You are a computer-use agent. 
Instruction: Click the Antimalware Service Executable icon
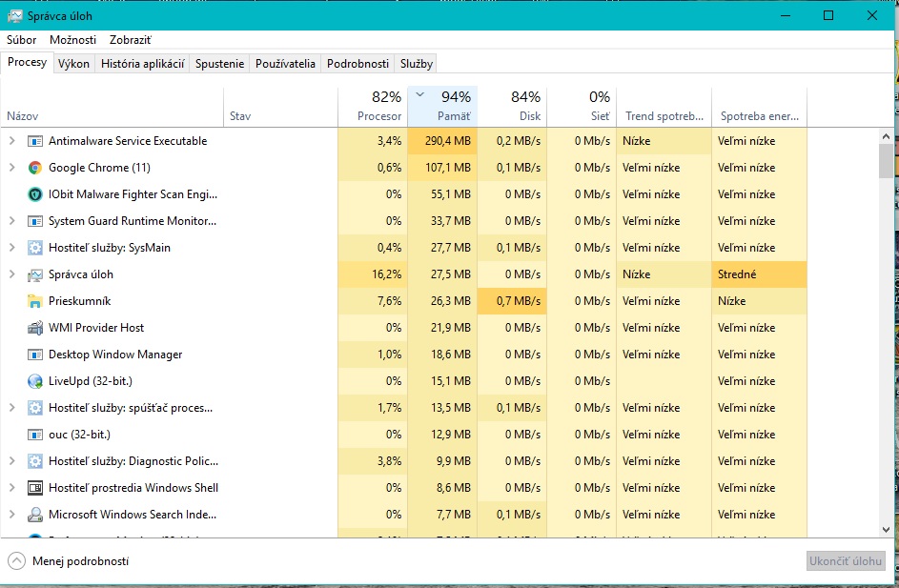[x=35, y=141]
